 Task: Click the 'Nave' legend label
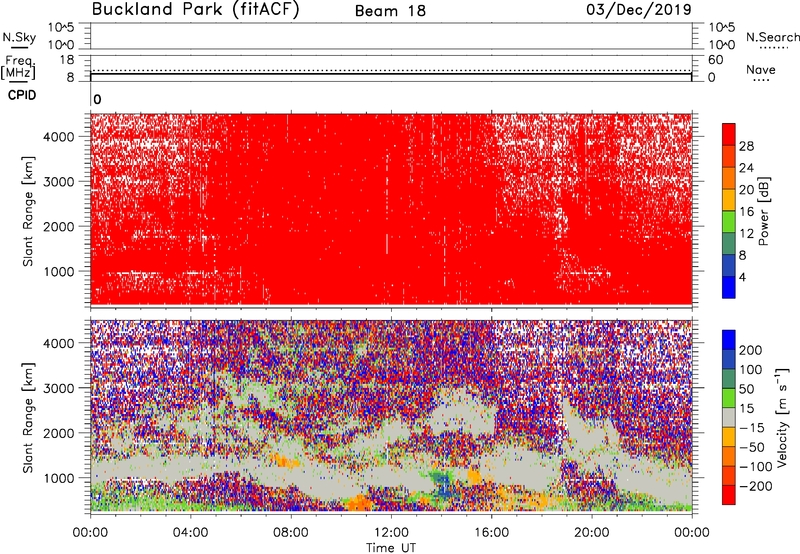(x=761, y=69)
